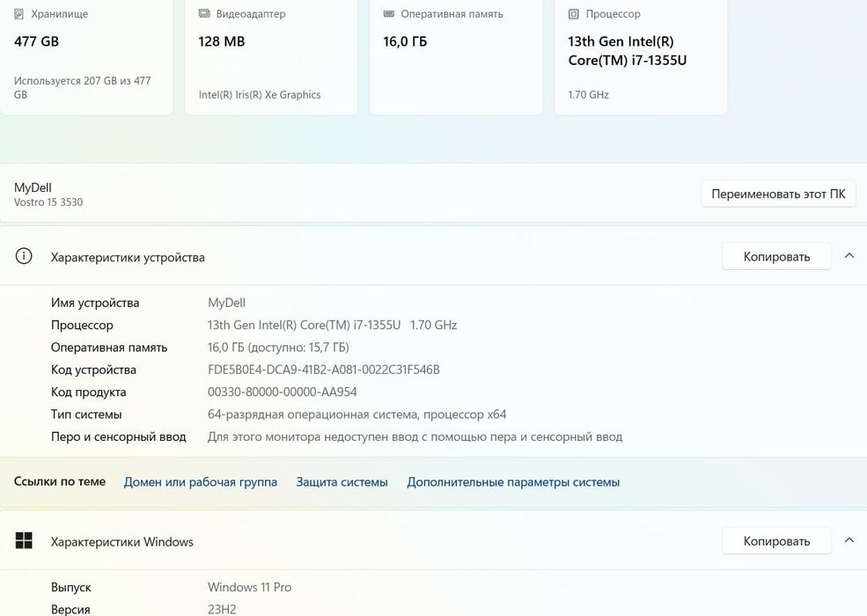Click the Код продукта label
Image resolution: width=867 pixels, height=616 pixels.
(x=89, y=392)
